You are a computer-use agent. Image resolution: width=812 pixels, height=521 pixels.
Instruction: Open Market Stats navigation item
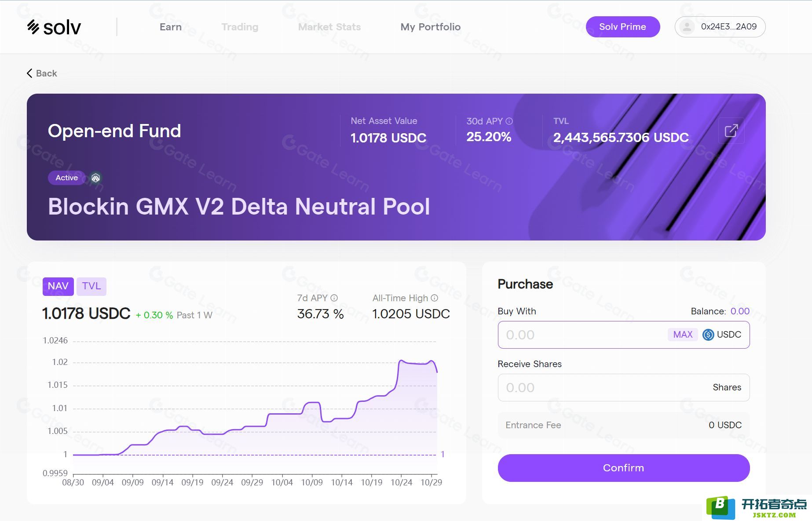pos(329,27)
